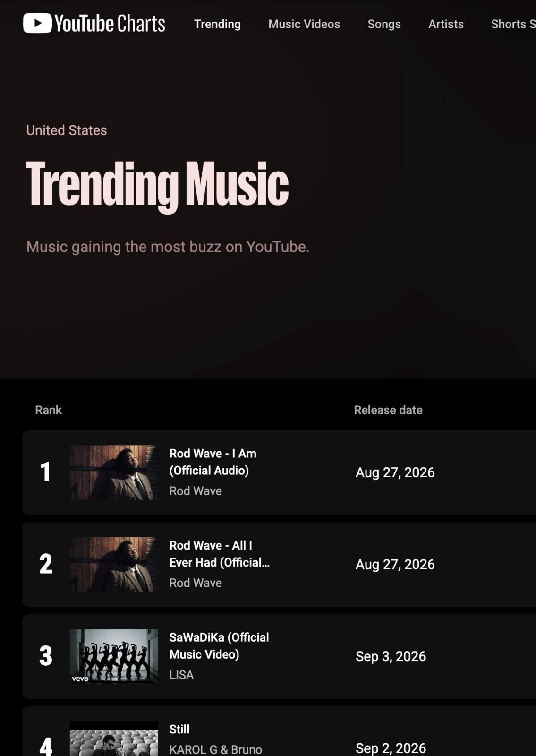Open KAROL G & Bruno artist link
Screen dimensions: 536x756
pos(215,749)
